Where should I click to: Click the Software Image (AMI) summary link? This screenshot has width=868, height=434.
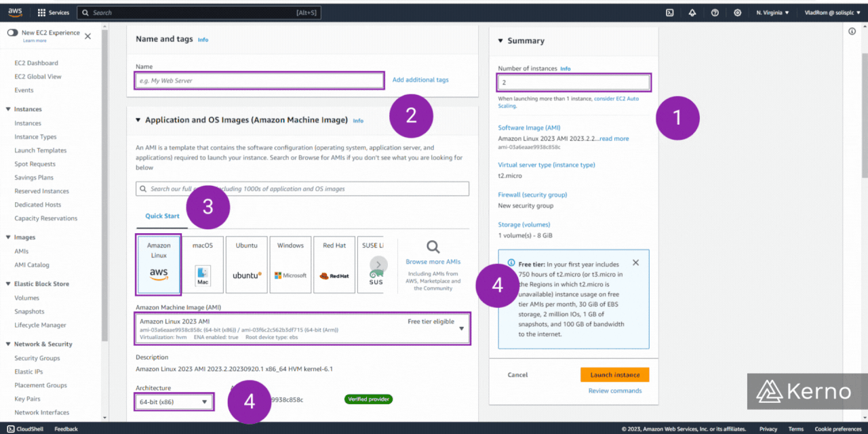pyautogui.click(x=529, y=127)
